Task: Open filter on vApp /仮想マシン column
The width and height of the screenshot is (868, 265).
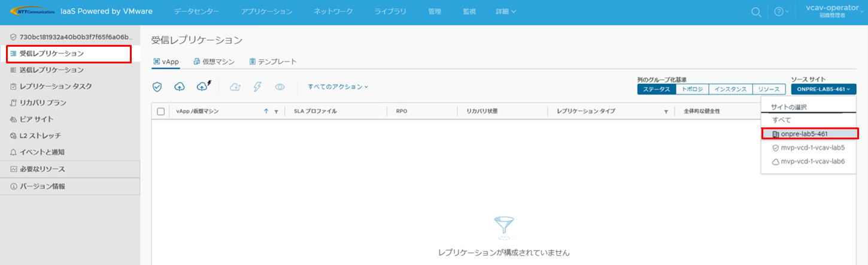Action: click(x=276, y=112)
